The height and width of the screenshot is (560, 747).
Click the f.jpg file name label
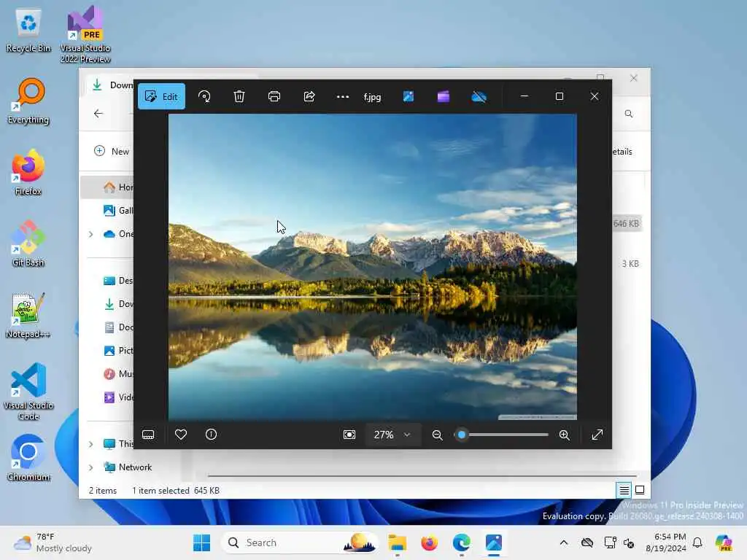click(373, 97)
